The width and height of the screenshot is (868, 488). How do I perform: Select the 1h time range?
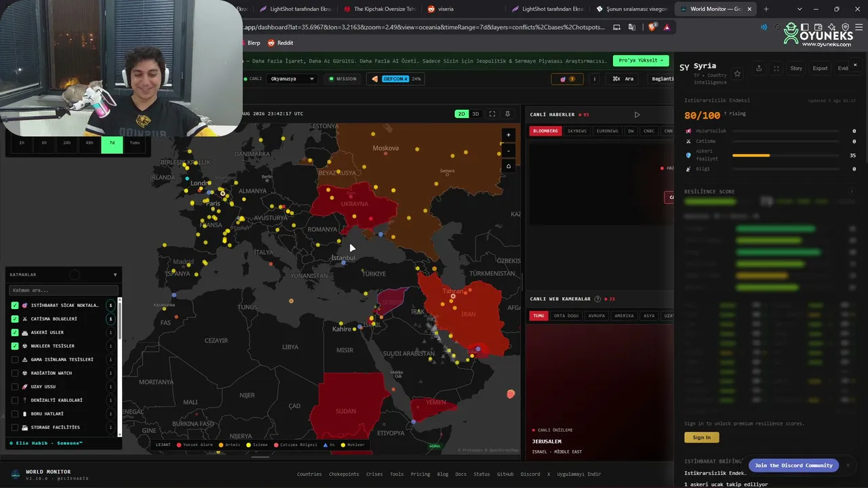22,143
